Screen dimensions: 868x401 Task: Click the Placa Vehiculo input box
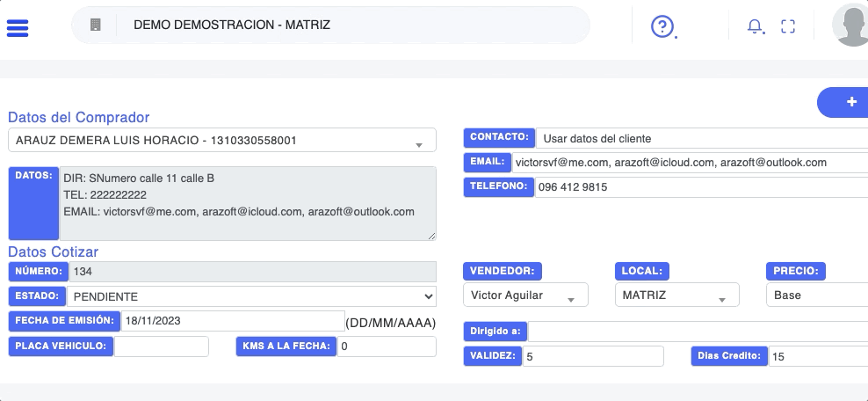pyautogui.click(x=162, y=346)
